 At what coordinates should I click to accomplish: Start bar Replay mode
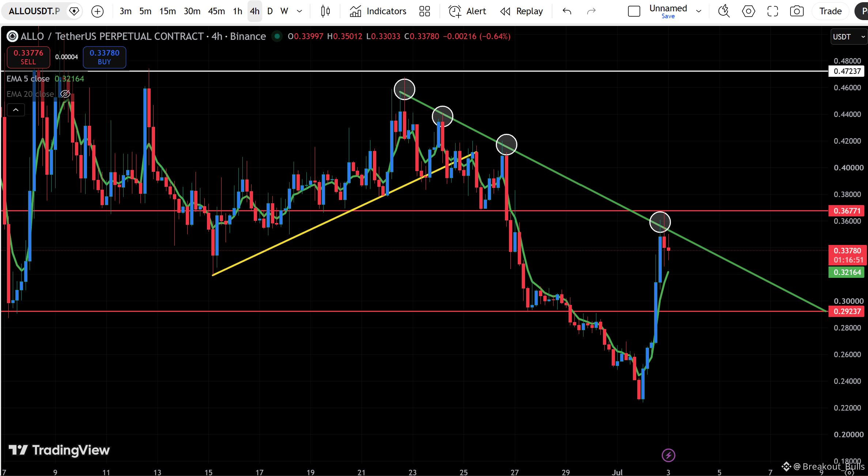[521, 11]
